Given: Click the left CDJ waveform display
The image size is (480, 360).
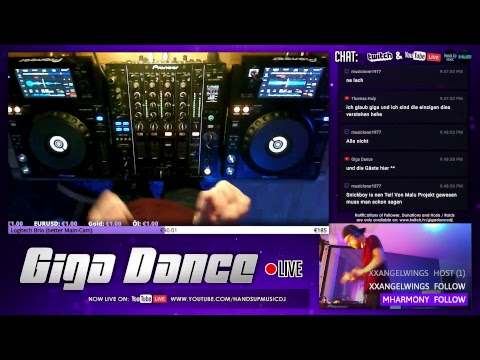Looking at the screenshot, I should (x=45, y=82).
